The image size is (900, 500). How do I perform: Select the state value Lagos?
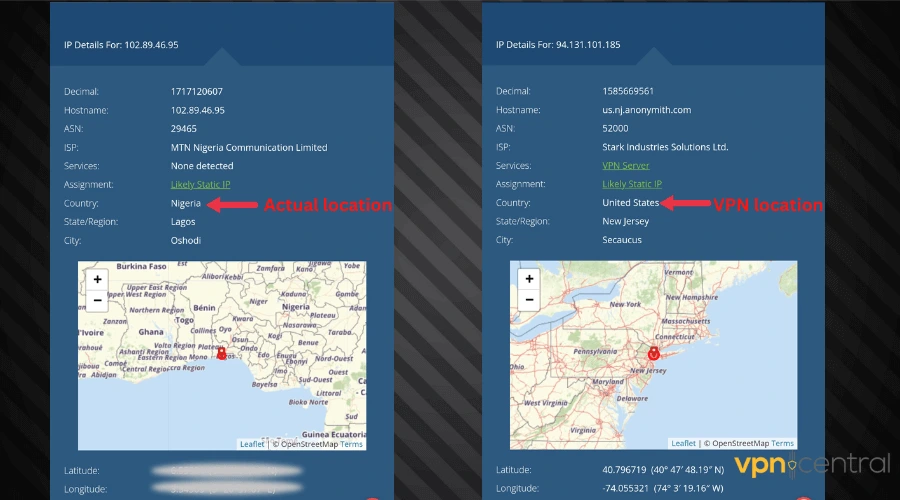click(x=183, y=222)
